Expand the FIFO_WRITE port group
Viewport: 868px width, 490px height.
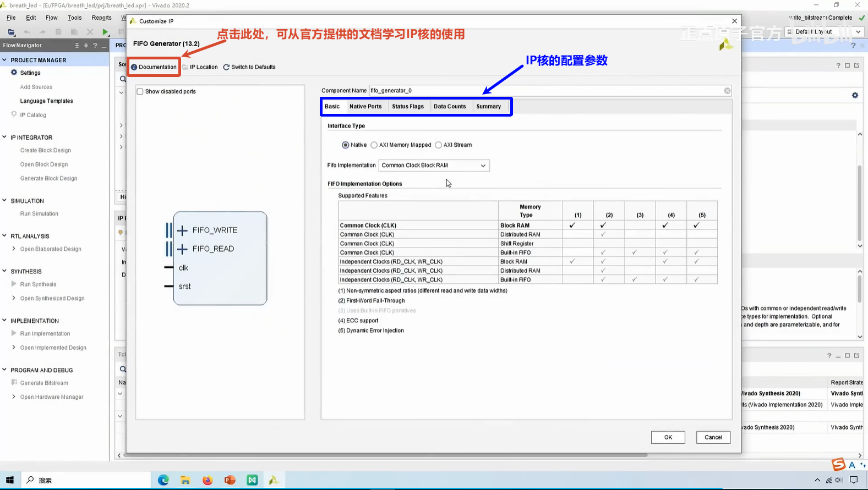coord(182,230)
